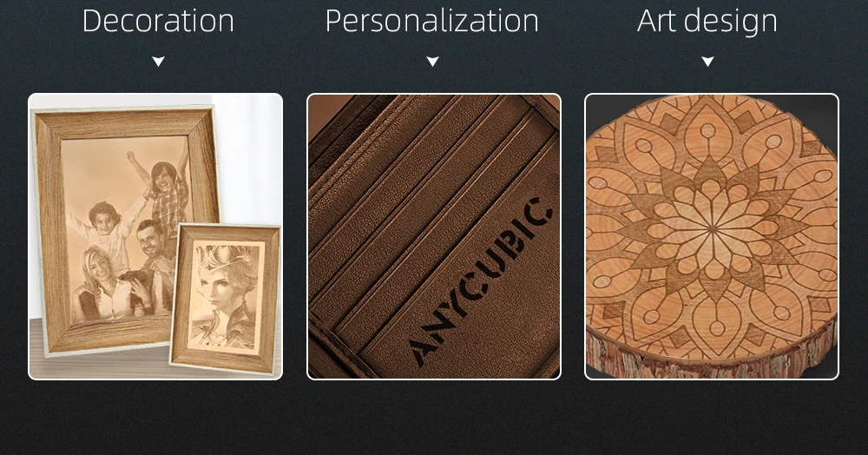This screenshot has height=455, width=868.
Task: Click the down arrow beneath Art design
Action: (707, 62)
